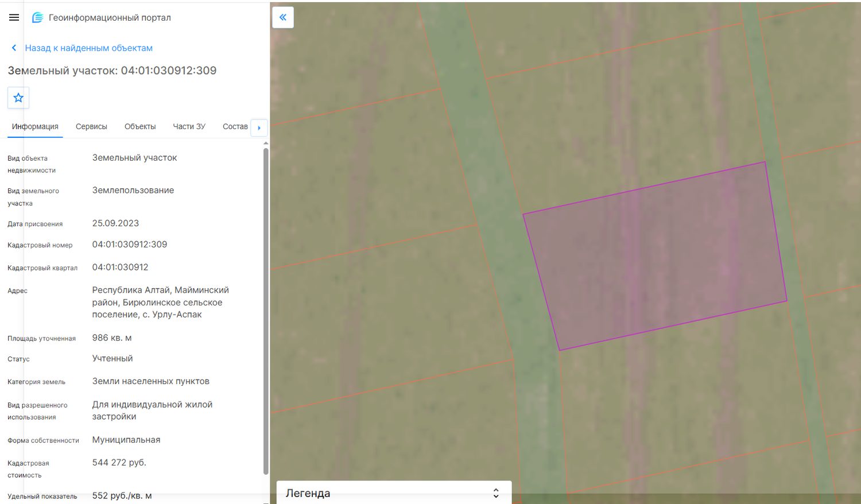This screenshot has width=861, height=504.
Task: Click the address text Республика Алтай, Майминский район
Action: click(x=160, y=303)
